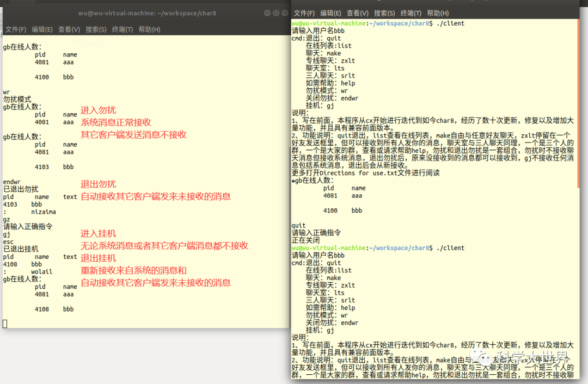Image resolution: width=588 pixels, height=384 pixels.
Task: Open 终端(T) menu in right terminal
Action: coord(411,13)
